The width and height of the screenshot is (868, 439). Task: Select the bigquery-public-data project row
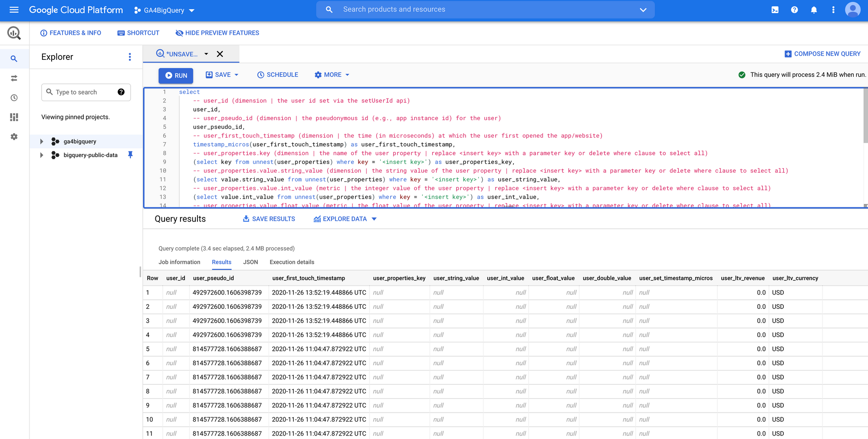[86, 155]
